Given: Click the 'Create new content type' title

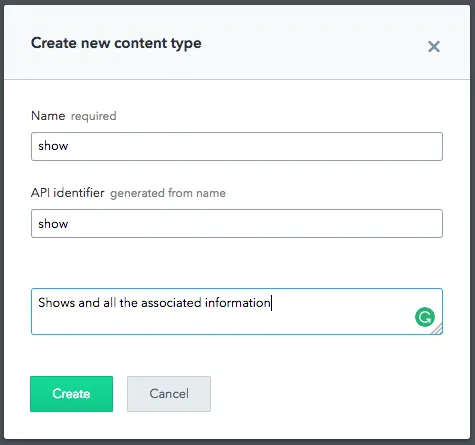Looking at the screenshot, I should click(116, 44).
